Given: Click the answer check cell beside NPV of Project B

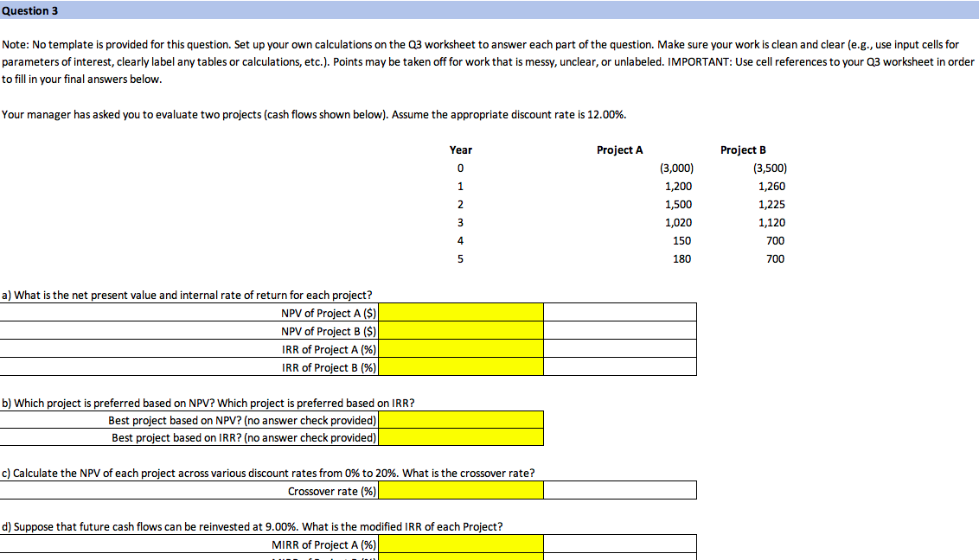Looking at the screenshot, I should coord(620,330).
